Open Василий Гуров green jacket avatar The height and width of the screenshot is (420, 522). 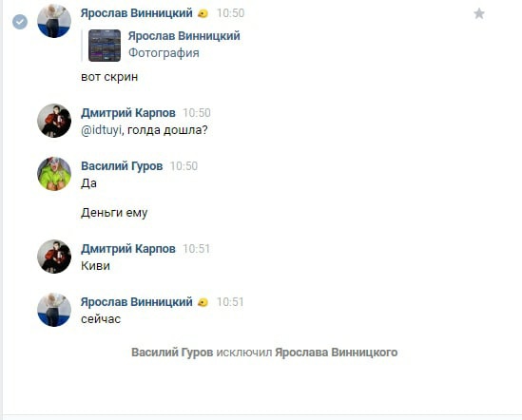click(x=54, y=174)
